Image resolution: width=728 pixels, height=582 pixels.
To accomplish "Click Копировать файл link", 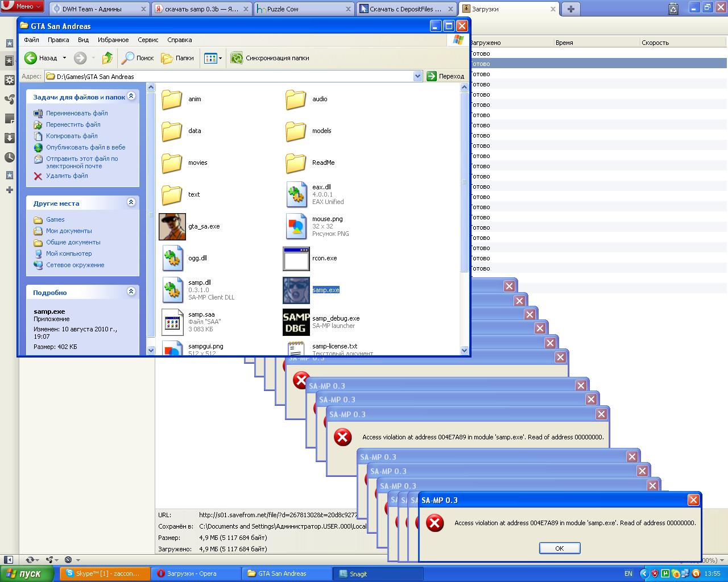I will [x=72, y=136].
